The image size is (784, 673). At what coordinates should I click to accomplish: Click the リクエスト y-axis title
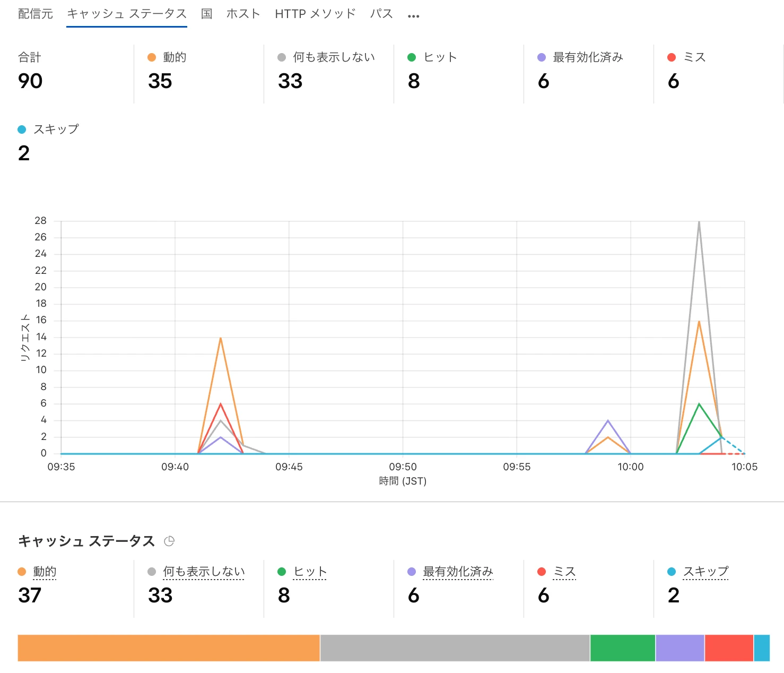24,338
